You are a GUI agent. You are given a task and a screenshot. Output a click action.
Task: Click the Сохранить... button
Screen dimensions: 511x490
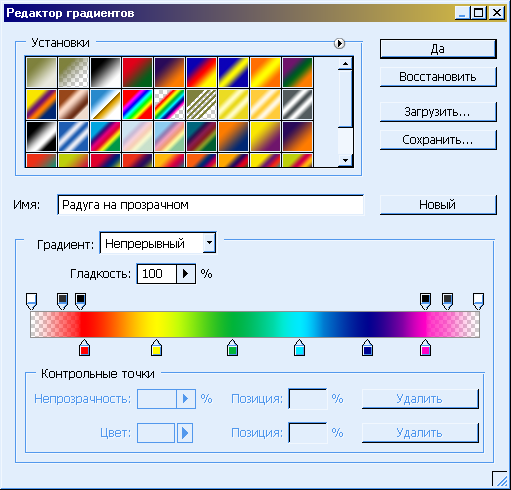pyautogui.click(x=438, y=140)
